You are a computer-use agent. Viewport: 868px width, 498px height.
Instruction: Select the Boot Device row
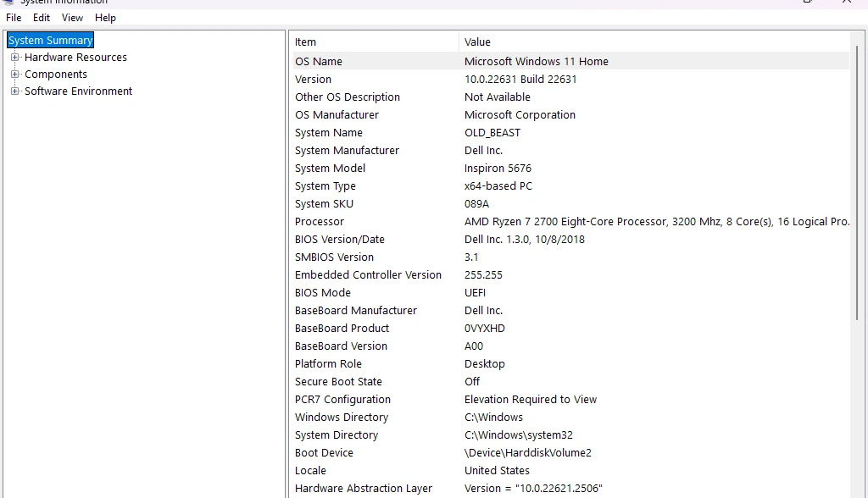click(570, 452)
